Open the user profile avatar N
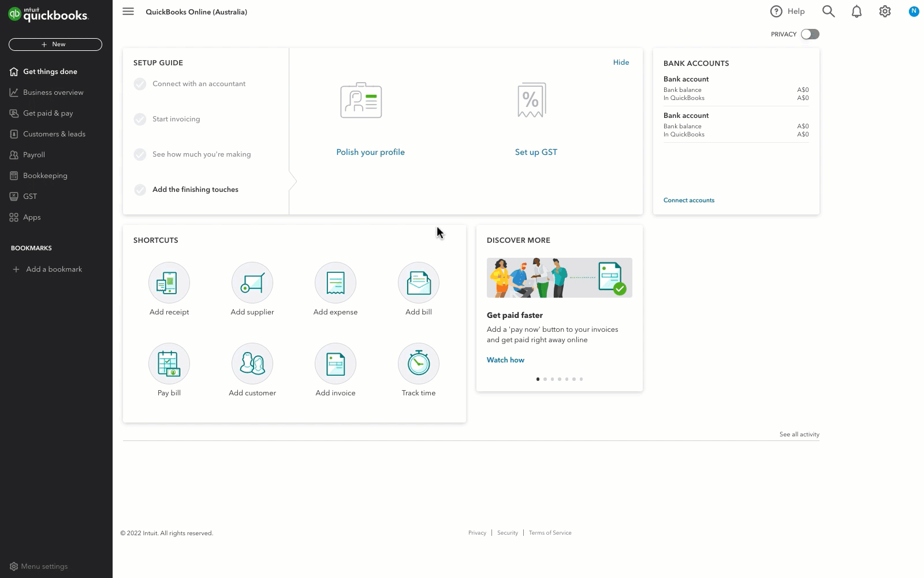 [914, 11]
